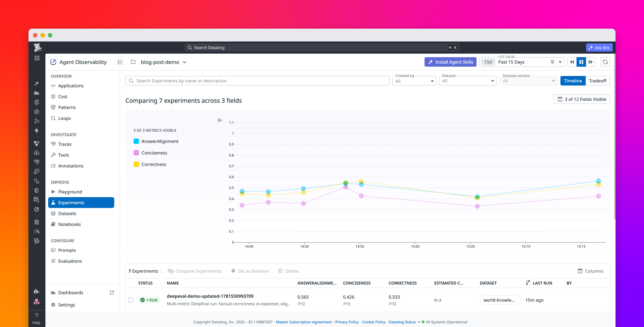Step the time range backward

pos(572,62)
